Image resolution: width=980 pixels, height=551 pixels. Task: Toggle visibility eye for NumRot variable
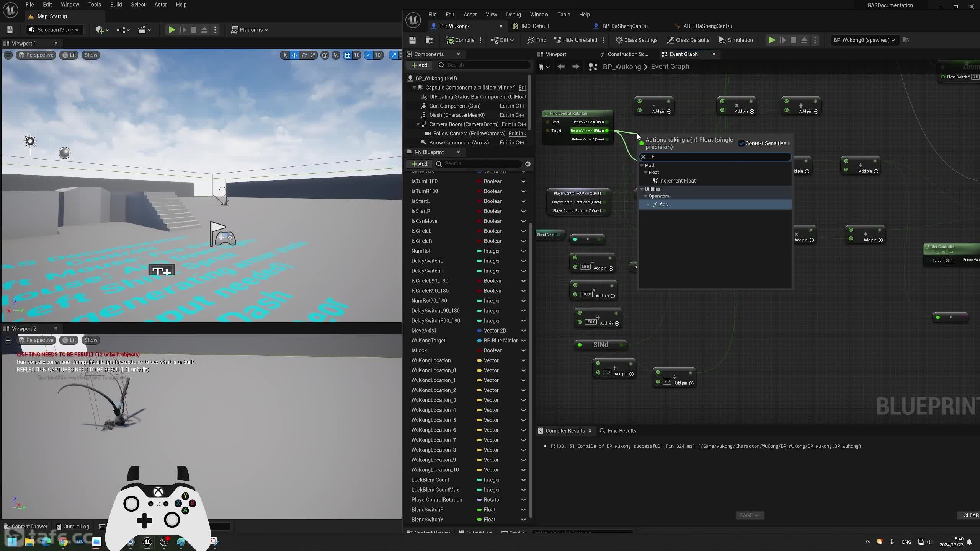point(523,251)
